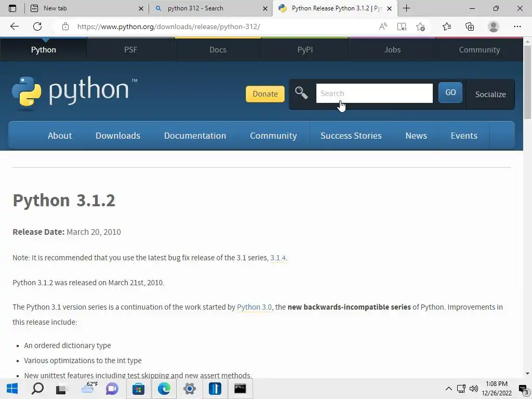The height and width of the screenshot is (399, 532).
Task: Refresh the current page
Action: (37, 26)
